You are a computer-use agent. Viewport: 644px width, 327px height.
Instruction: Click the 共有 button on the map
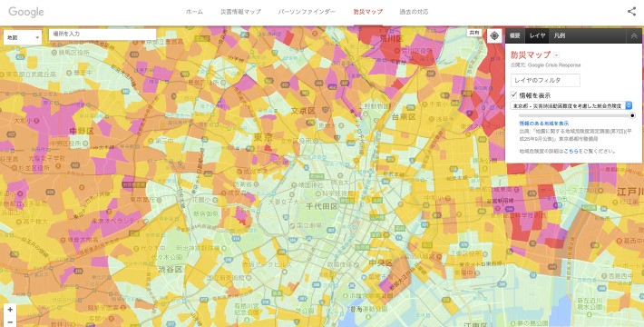click(x=474, y=33)
